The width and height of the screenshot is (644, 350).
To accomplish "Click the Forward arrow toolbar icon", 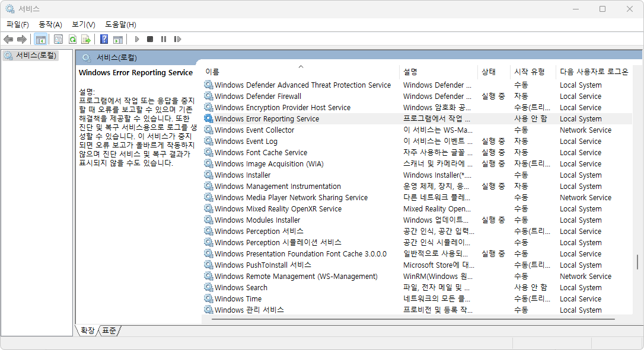I will tap(22, 40).
